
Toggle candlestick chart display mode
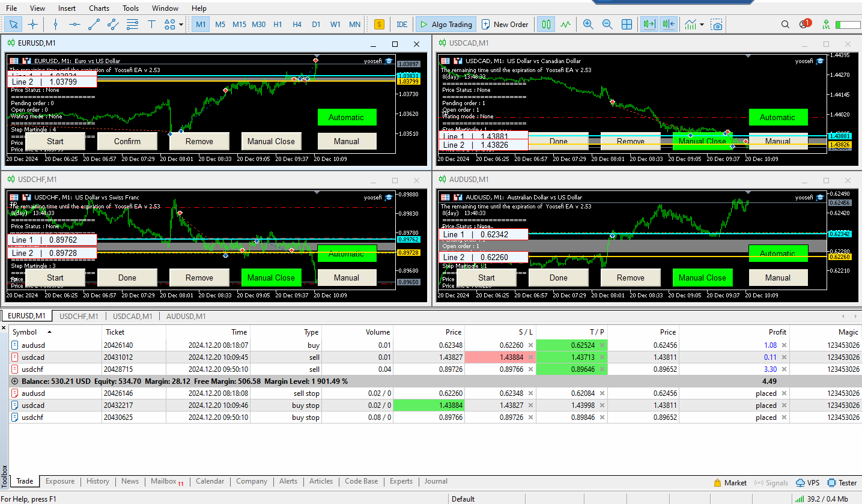click(545, 25)
